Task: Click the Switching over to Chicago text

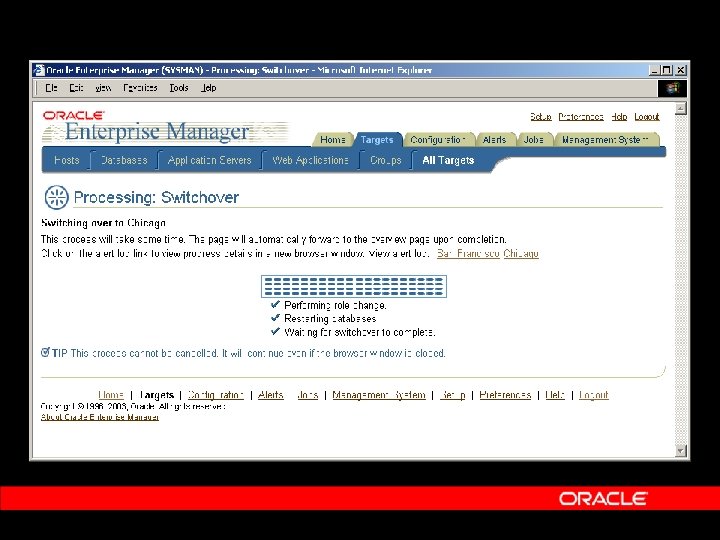Action: [x=103, y=223]
